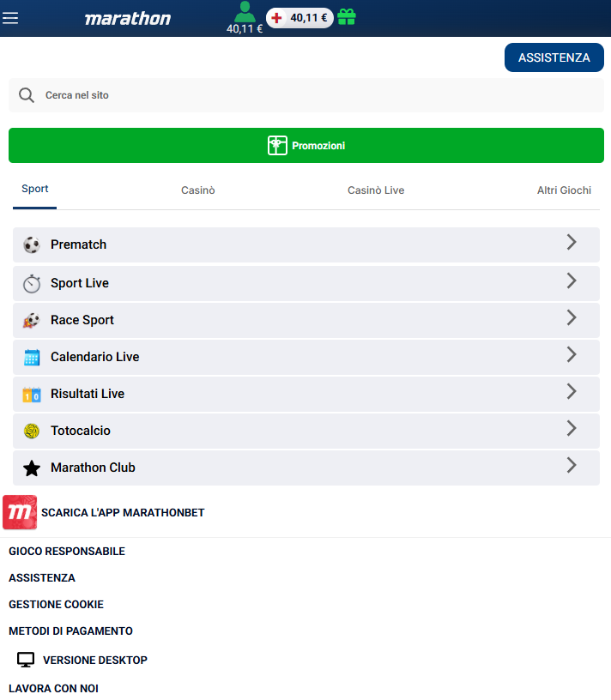The height and width of the screenshot is (700, 611).
Task: Open SCARICA L'APP MARATHONBET link
Action: pyautogui.click(x=123, y=512)
